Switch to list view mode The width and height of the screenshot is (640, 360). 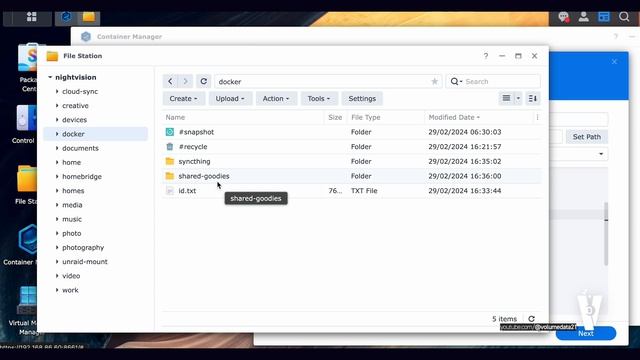(506, 98)
